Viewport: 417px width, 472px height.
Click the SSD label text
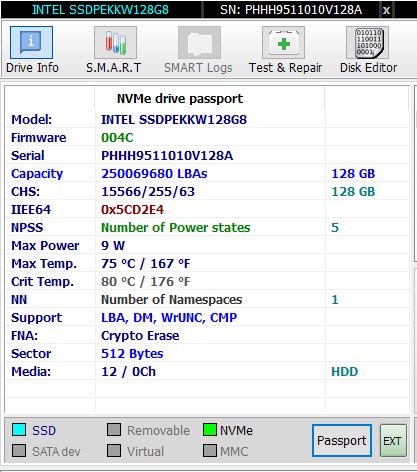(x=44, y=430)
